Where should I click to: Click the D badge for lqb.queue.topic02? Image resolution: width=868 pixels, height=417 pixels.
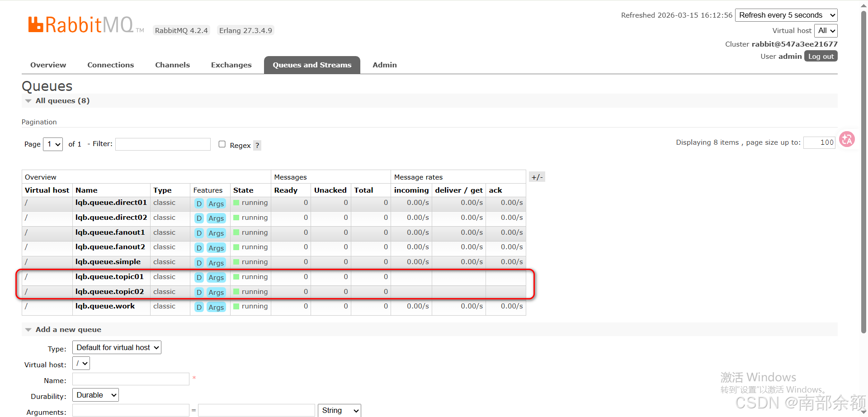tap(199, 292)
